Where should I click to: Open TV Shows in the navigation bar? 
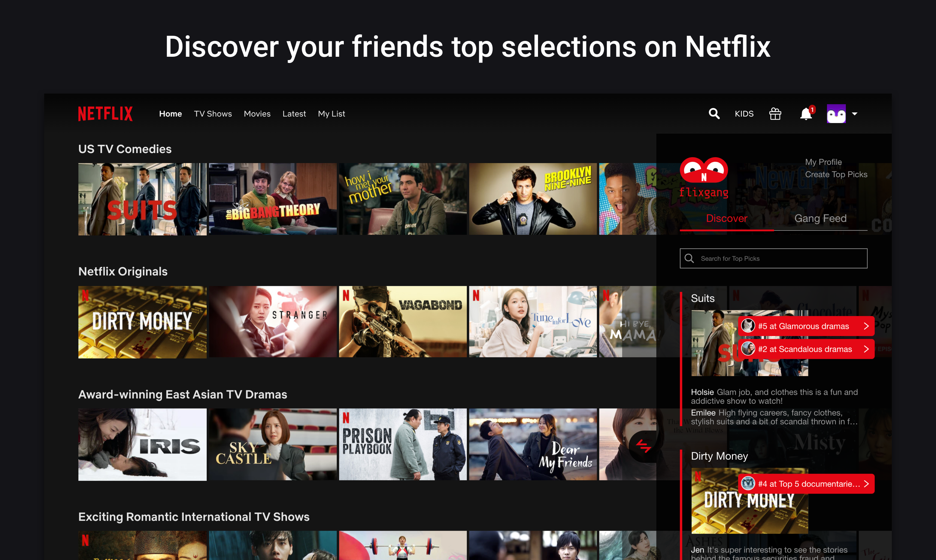click(213, 113)
